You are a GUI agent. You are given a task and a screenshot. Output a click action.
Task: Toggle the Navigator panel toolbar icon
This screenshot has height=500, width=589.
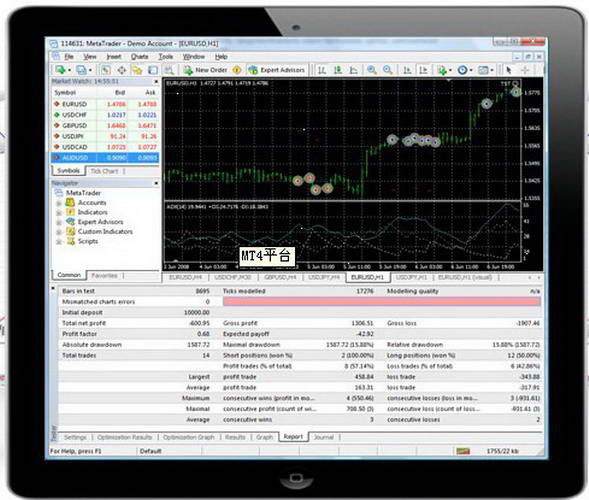[x=137, y=70]
